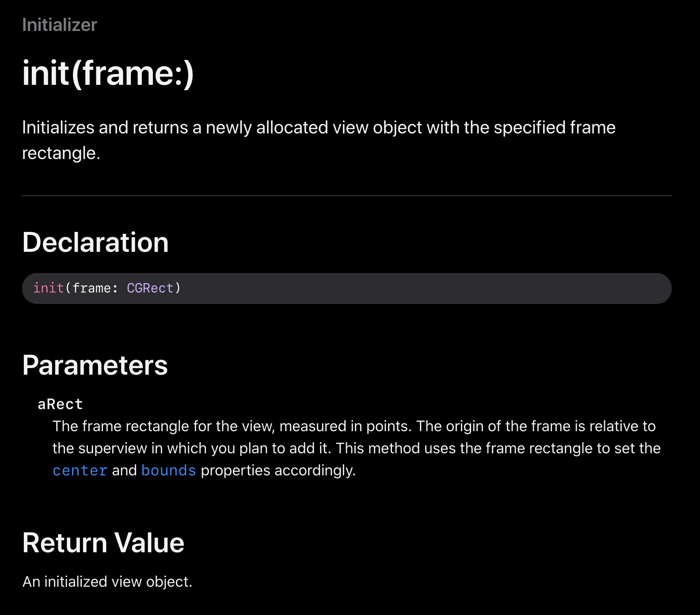This screenshot has height=615, width=700.
Task: Click the horizontal divider under the abstract
Action: tap(347, 195)
